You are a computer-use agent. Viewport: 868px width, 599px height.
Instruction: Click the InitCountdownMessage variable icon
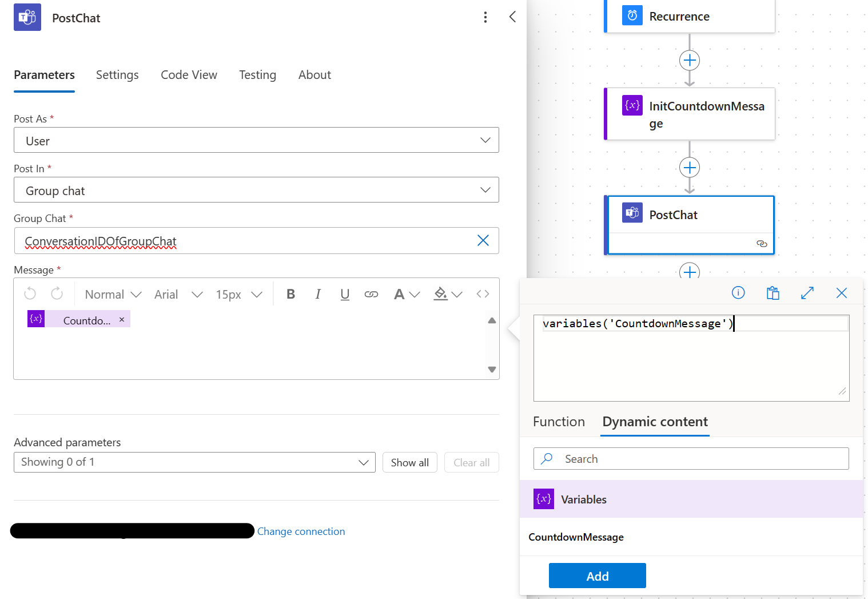coord(632,105)
